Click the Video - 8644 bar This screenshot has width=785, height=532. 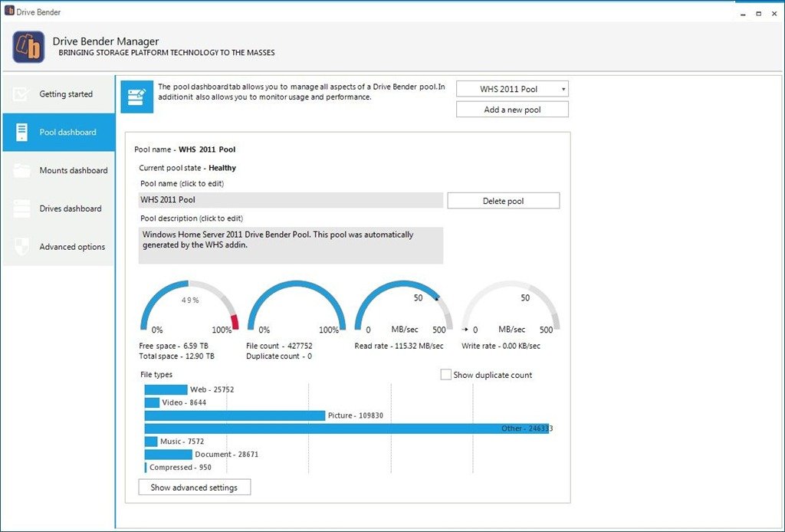click(x=153, y=402)
